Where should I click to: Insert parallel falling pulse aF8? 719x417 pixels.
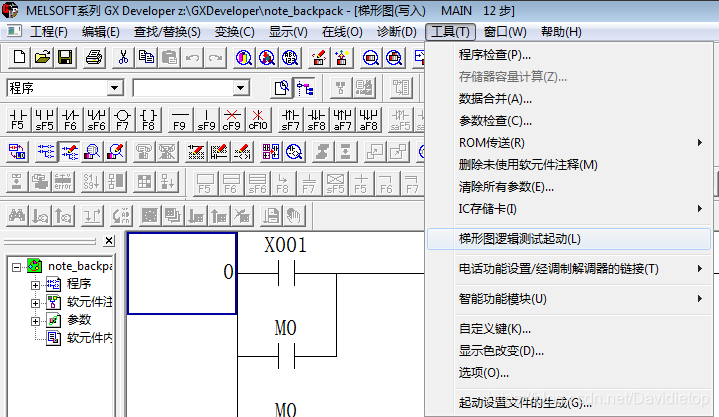[368, 120]
